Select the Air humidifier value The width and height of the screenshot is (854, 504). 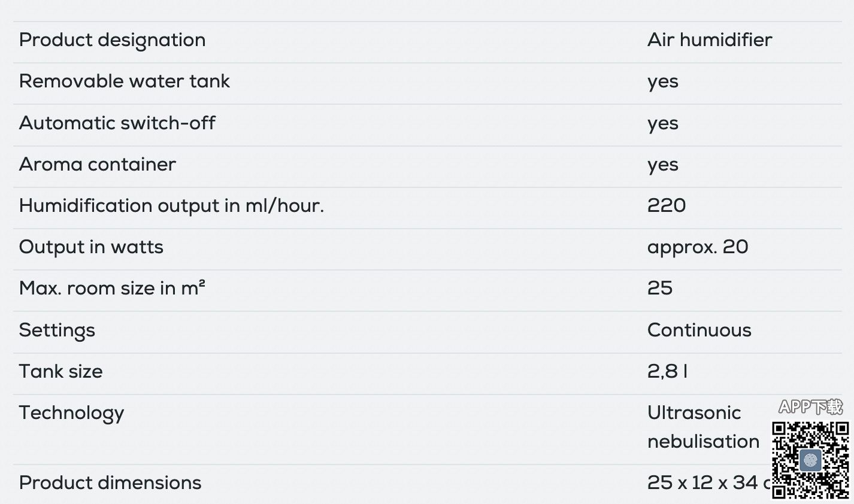click(709, 40)
